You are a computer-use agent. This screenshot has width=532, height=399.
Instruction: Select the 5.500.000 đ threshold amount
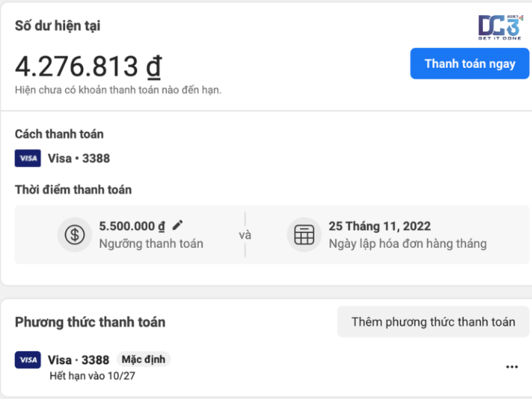(132, 226)
